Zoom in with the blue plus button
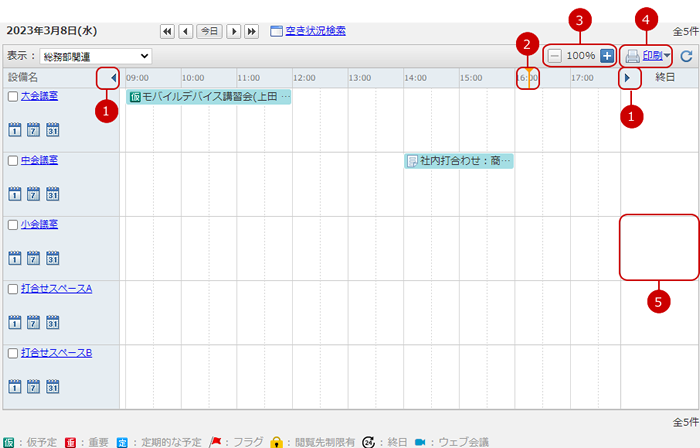 point(607,56)
